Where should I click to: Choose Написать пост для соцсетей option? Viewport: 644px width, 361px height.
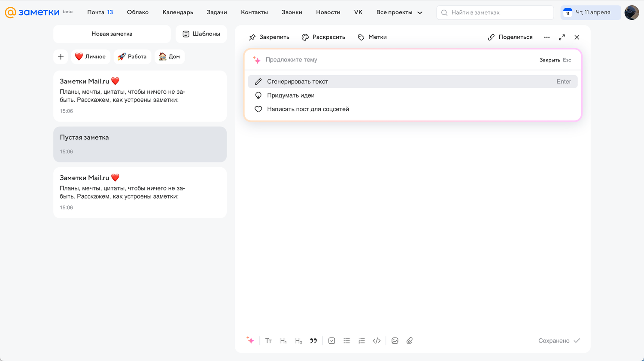pos(308,109)
